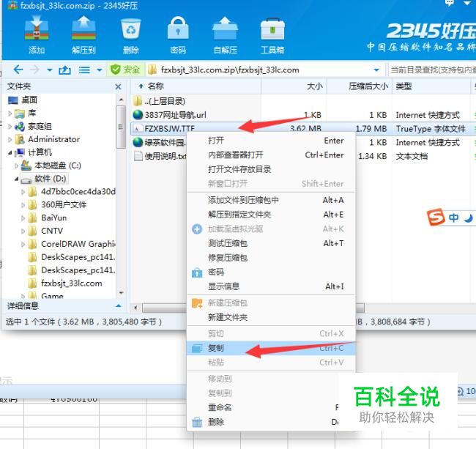Expand the 家庭组 tree node
The width and height of the screenshot is (476, 449).
point(10,126)
